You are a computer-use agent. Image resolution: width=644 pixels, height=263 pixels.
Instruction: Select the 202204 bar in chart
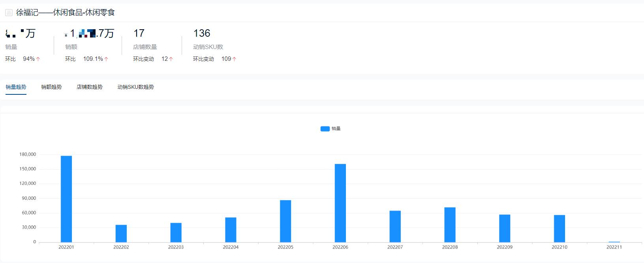(x=231, y=230)
